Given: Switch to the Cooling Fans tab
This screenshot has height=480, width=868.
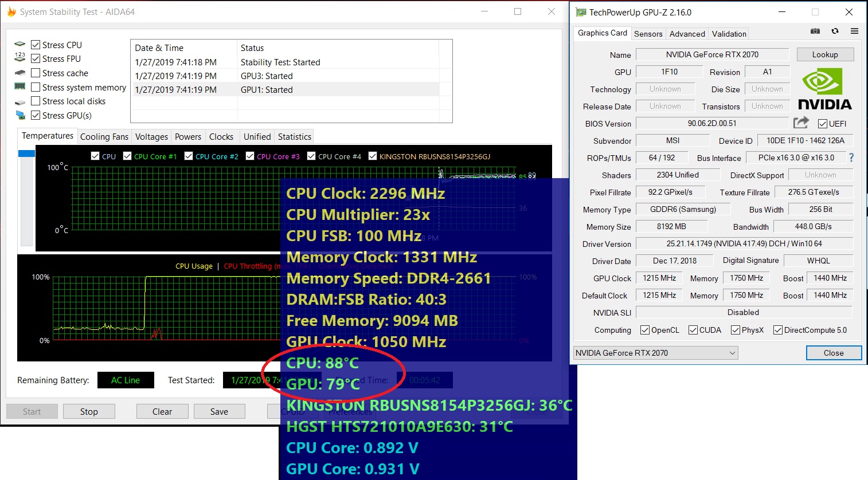Looking at the screenshot, I should (x=104, y=136).
